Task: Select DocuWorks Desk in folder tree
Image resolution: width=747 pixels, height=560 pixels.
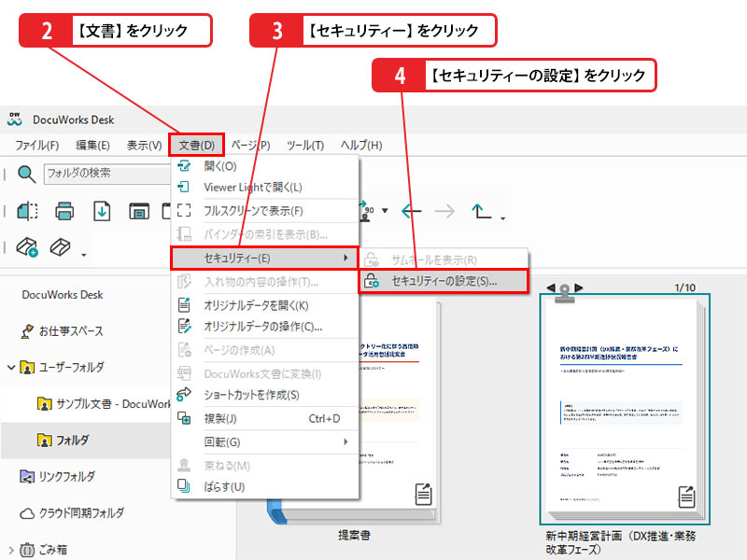Action: (63, 295)
